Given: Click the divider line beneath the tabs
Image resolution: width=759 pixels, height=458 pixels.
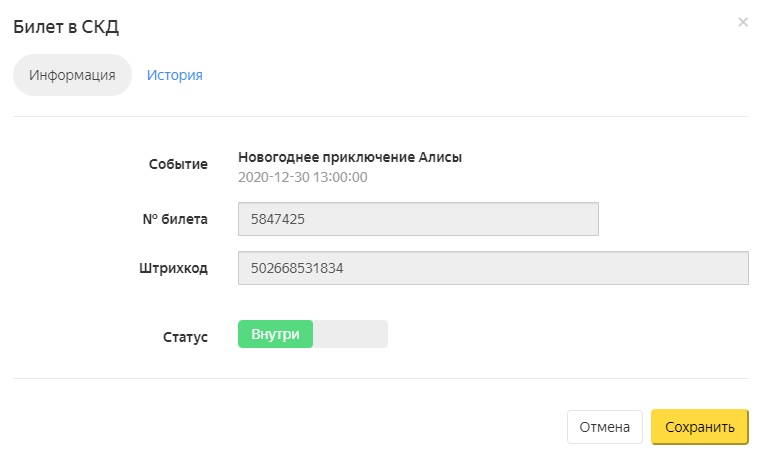Looking at the screenshot, I should click(380, 116).
